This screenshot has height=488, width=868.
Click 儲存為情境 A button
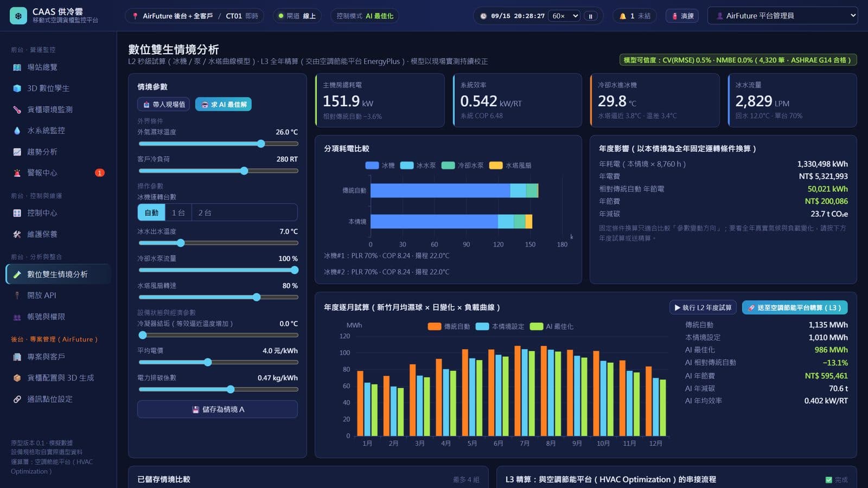click(218, 409)
